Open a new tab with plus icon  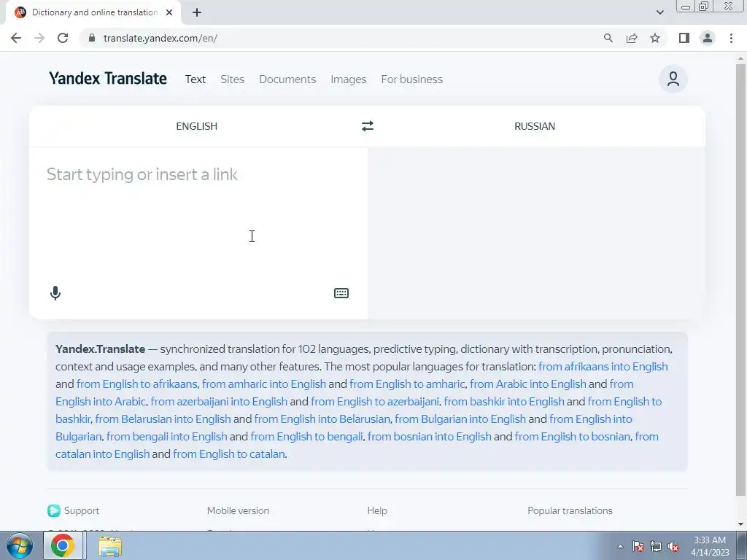(197, 12)
